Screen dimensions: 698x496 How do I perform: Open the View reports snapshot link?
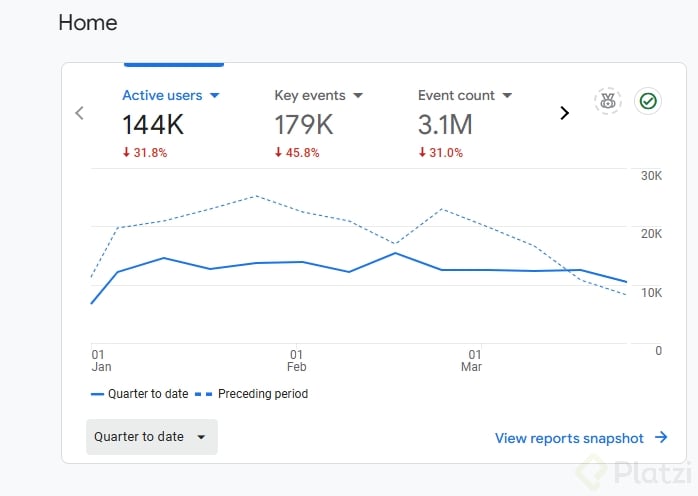pyautogui.click(x=569, y=438)
